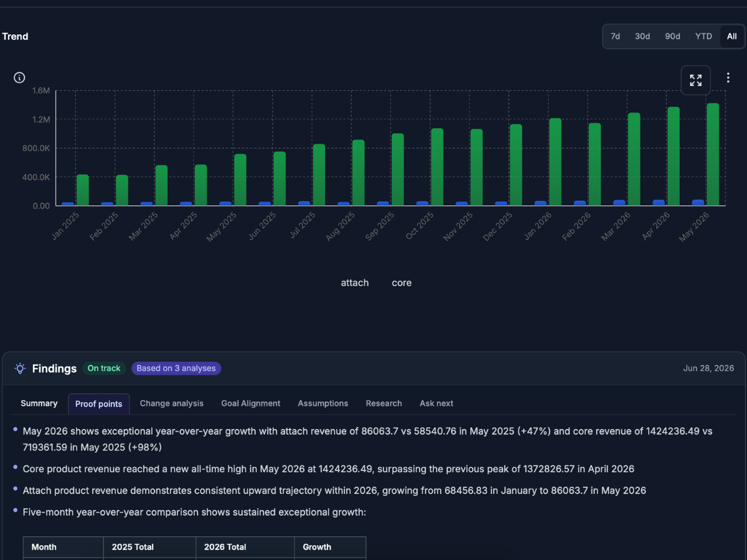
Task: Click the blue attach bar for May 2026
Action: (x=698, y=202)
